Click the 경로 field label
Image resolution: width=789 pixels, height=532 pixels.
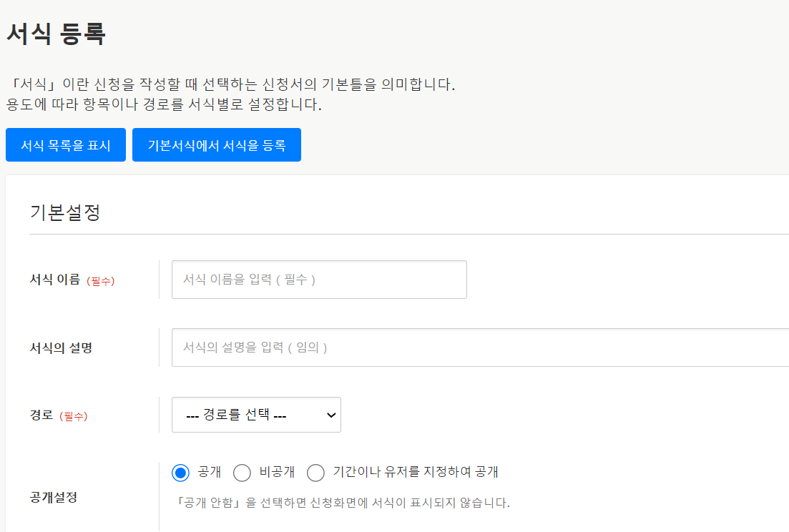point(41,415)
